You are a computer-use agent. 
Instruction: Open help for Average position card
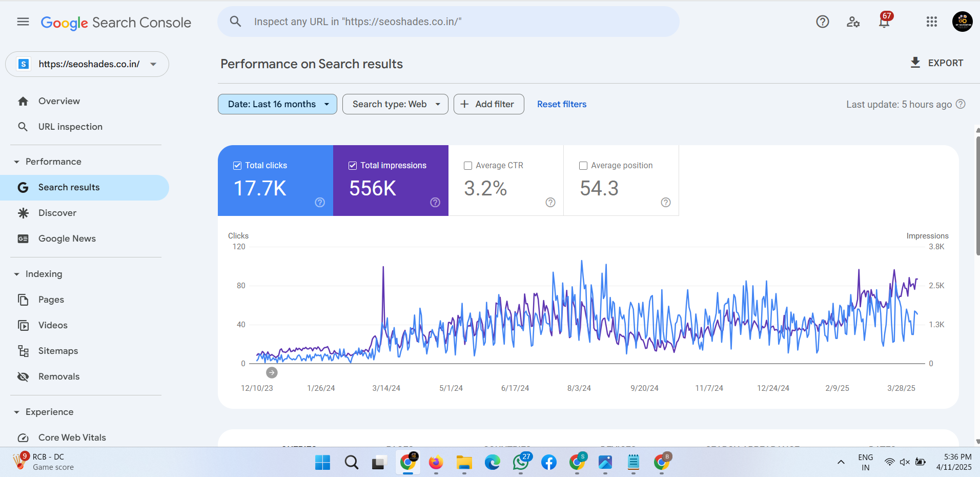(666, 203)
